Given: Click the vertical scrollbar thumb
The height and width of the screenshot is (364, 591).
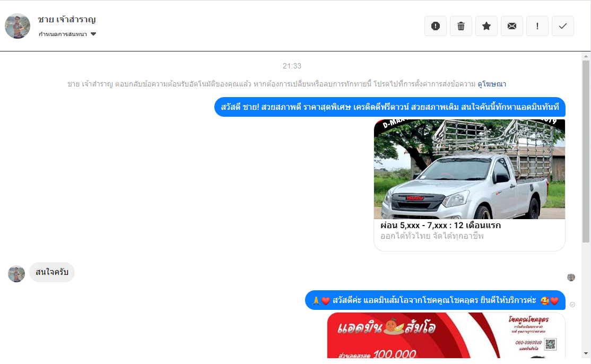Looking at the screenshot, I should click(586, 151).
